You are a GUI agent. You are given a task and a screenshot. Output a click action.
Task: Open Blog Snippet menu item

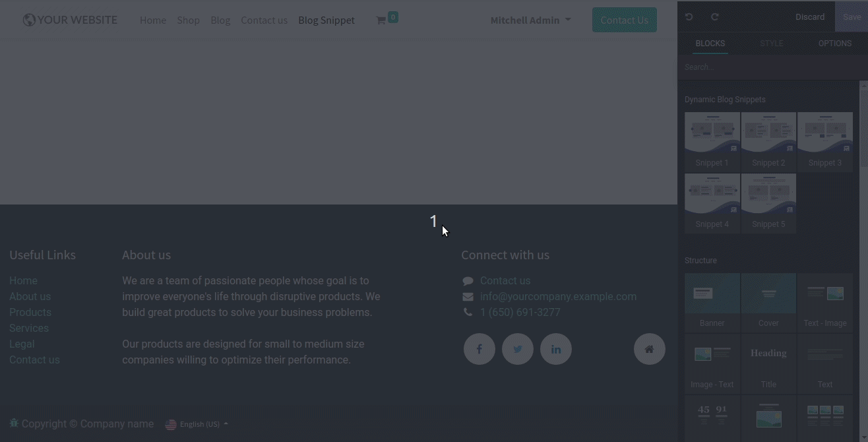[326, 20]
